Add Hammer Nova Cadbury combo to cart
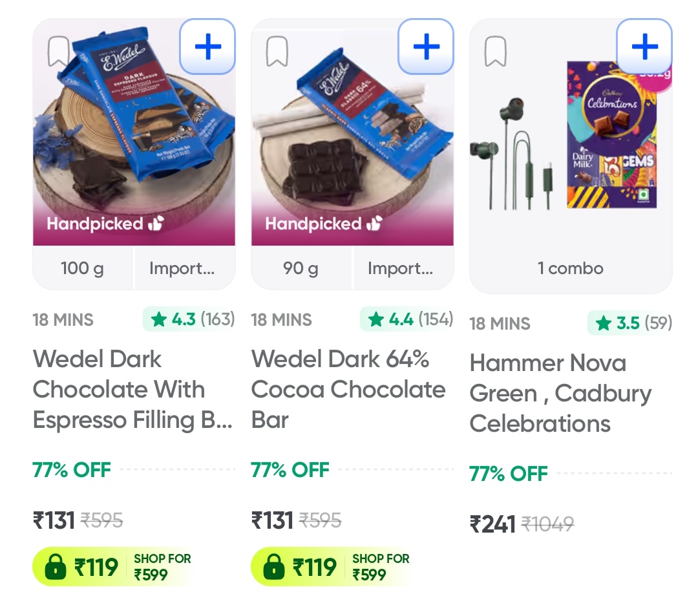The height and width of the screenshot is (616, 698). pyautogui.click(x=644, y=47)
